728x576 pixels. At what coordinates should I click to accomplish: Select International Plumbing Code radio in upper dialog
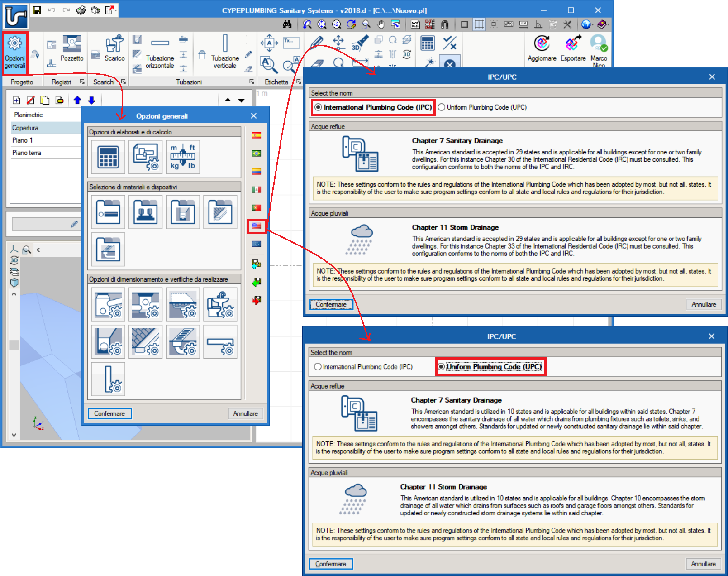tap(318, 107)
